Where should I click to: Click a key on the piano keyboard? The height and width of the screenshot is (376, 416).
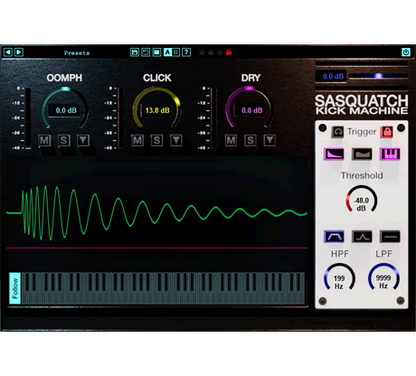[x=163, y=288]
